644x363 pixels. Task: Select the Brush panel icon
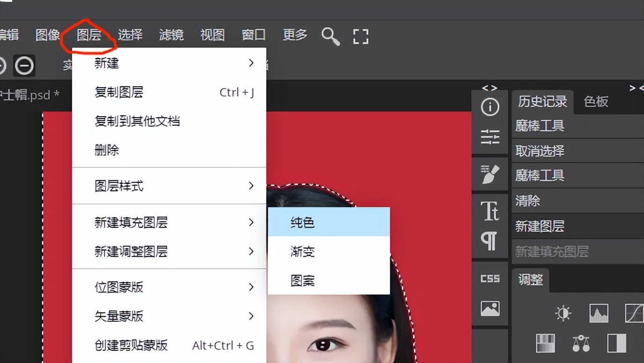(490, 174)
